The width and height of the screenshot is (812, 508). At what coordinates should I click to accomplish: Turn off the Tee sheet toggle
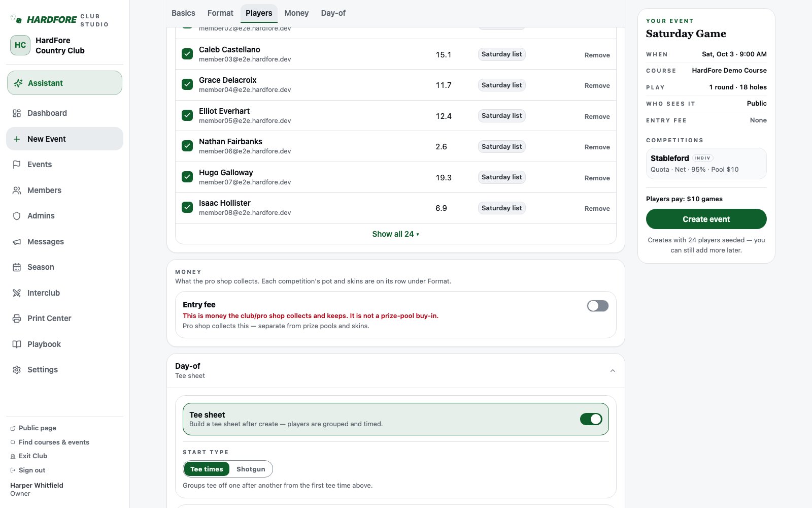coord(591,419)
